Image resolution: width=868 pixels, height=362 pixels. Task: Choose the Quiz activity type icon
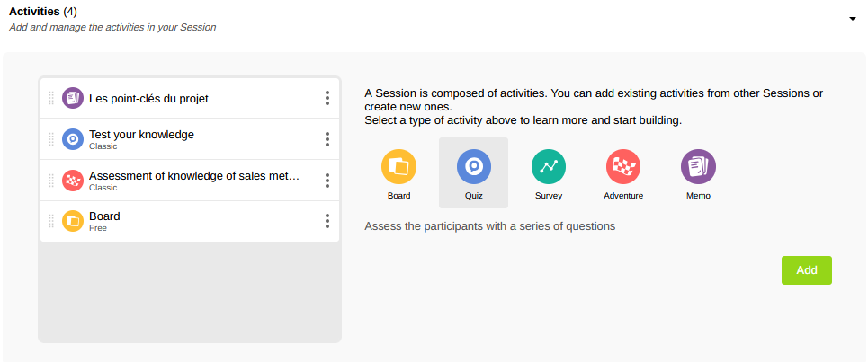473,167
